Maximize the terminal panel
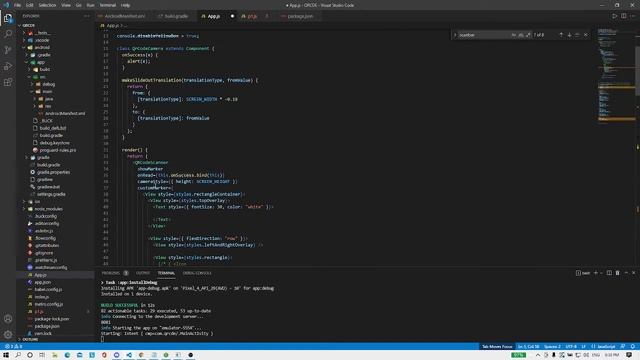The width and height of the screenshot is (640, 360). [x=626, y=273]
